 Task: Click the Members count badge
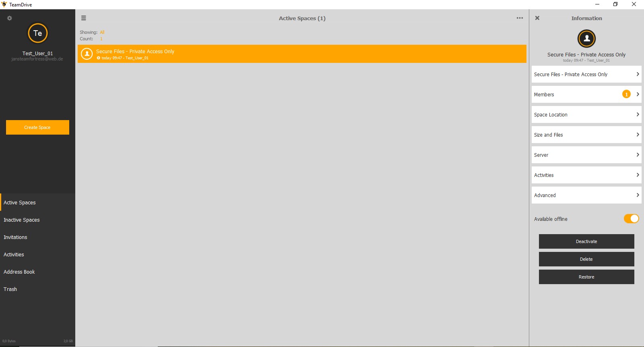click(x=626, y=94)
